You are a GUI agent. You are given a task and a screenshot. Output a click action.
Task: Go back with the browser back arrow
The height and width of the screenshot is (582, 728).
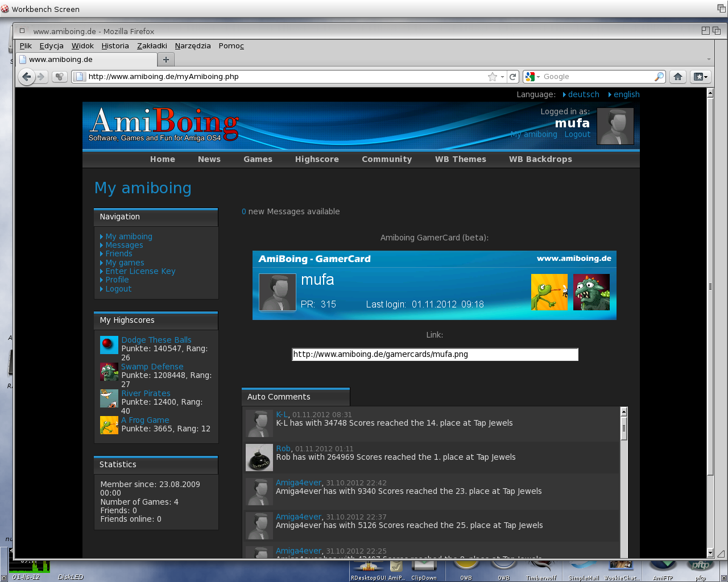tap(26, 77)
